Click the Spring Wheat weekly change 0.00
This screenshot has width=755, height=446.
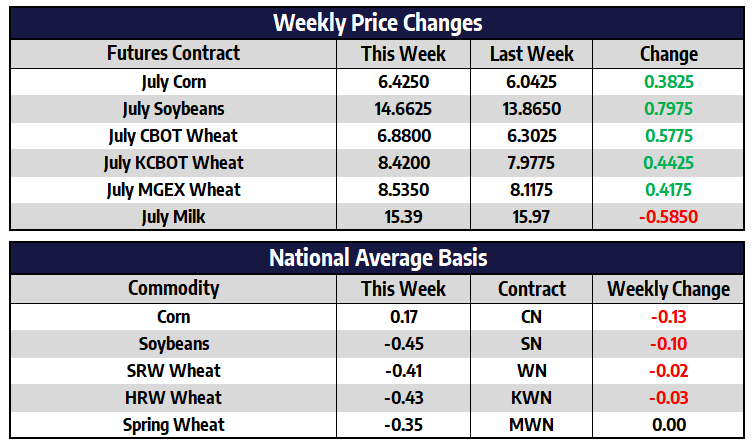[669, 425]
